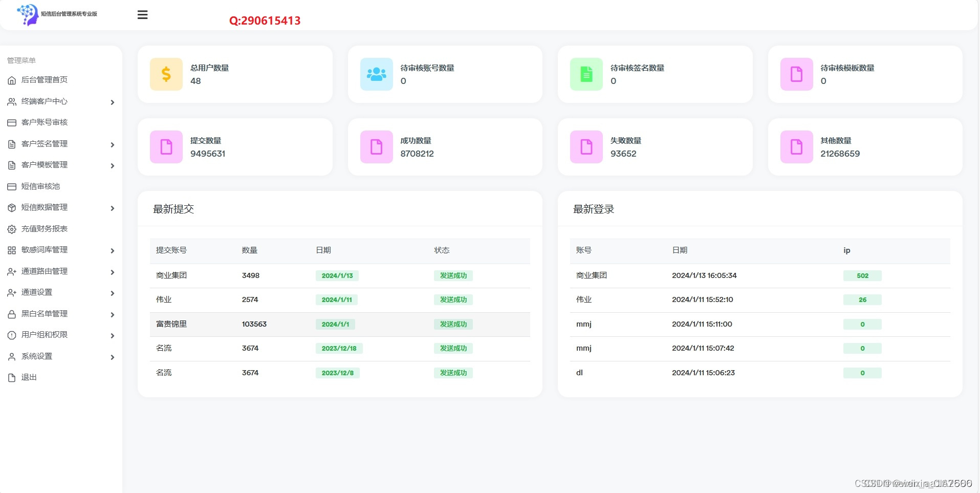Click the SMS system logo
The width and height of the screenshot is (980, 493).
coord(57,14)
